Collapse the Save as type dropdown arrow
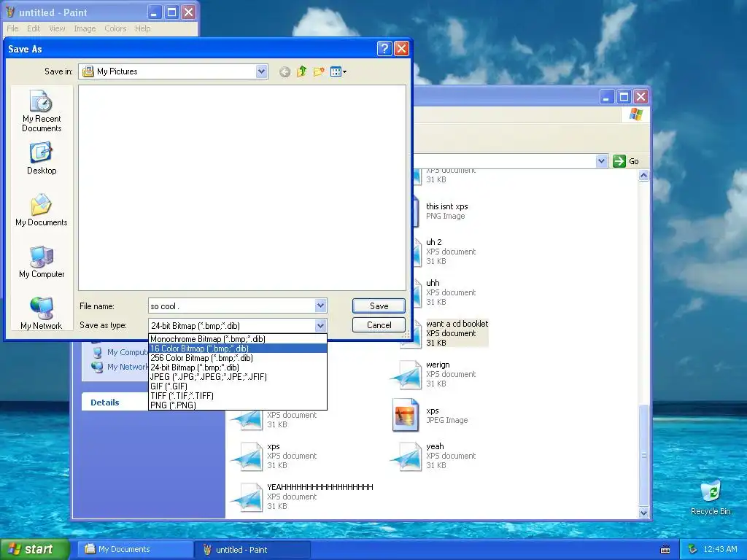 pos(321,326)
